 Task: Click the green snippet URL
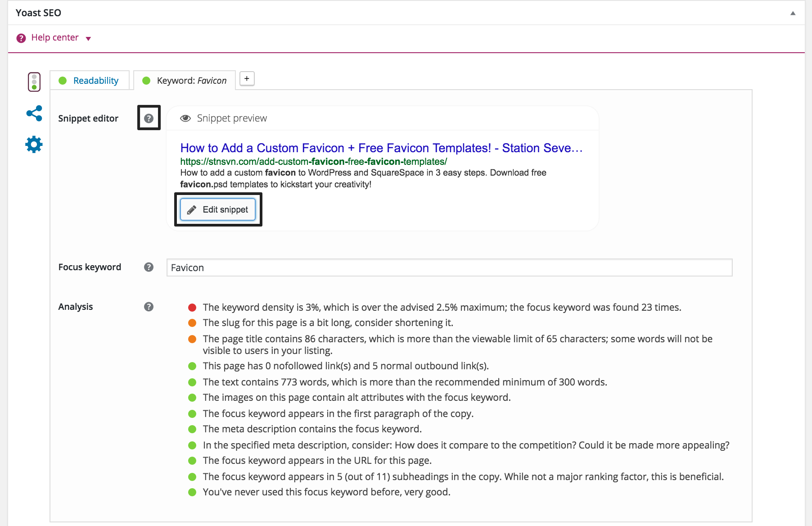(314, 161)
